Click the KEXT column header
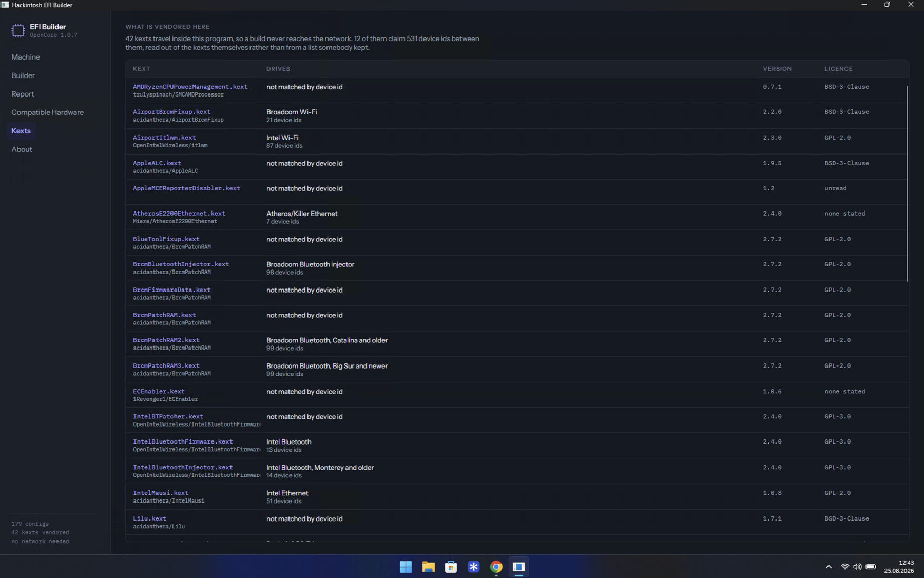The height and width of the screenshot is (578, 924). pyautogui.click(x=142, y=69)
